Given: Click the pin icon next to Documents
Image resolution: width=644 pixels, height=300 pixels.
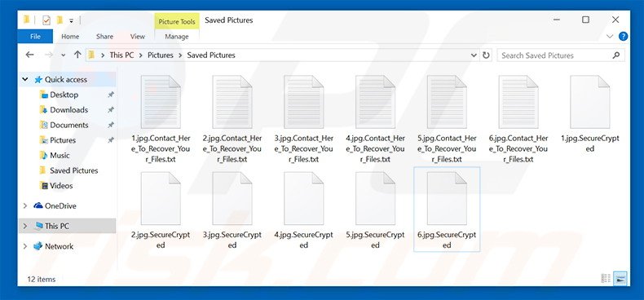Looking at the screenshot, I should (110, 125).
